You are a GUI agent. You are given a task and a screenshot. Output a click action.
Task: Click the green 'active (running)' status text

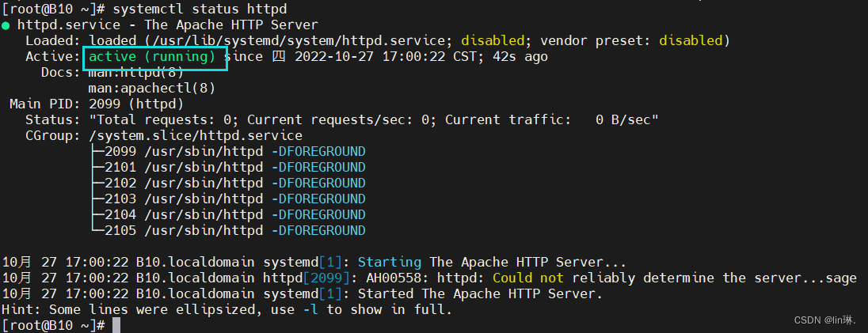152,56
